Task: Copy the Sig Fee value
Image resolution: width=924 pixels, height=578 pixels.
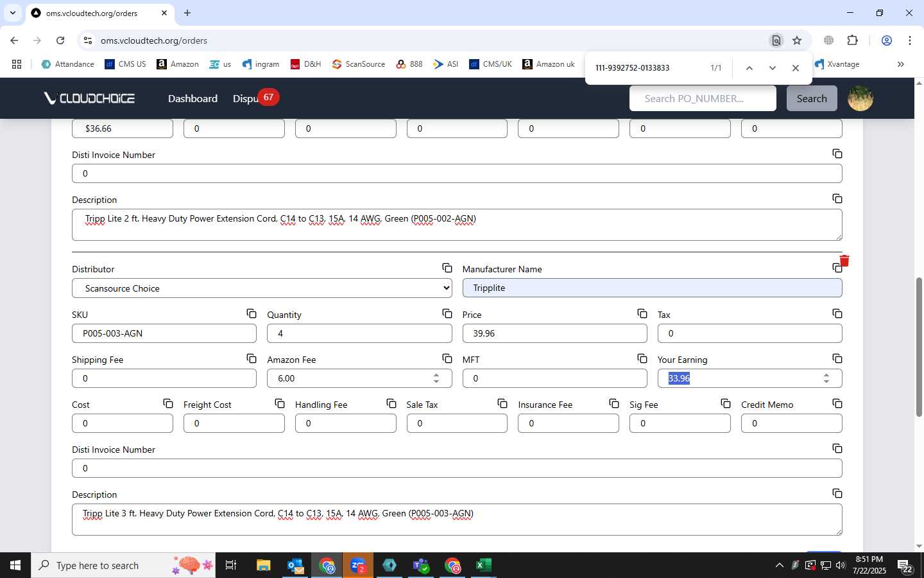Action: point(726,403)
